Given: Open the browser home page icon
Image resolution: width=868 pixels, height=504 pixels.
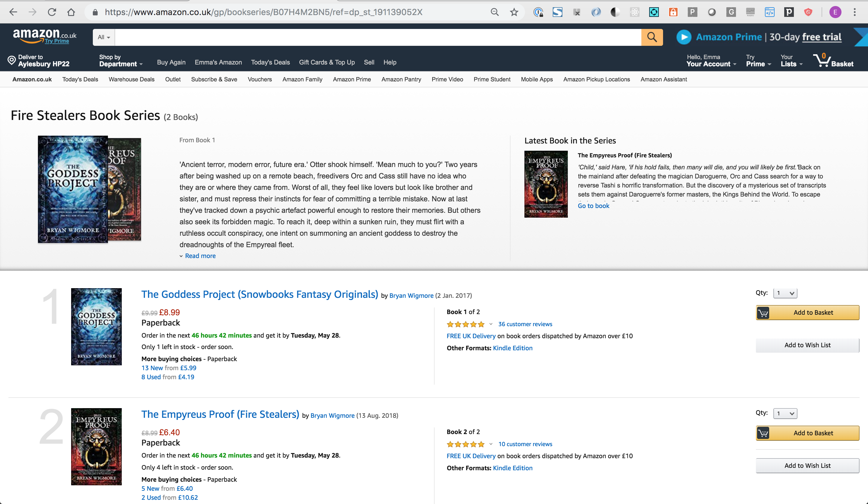Looking at the screenshot, I should [71, 12].
